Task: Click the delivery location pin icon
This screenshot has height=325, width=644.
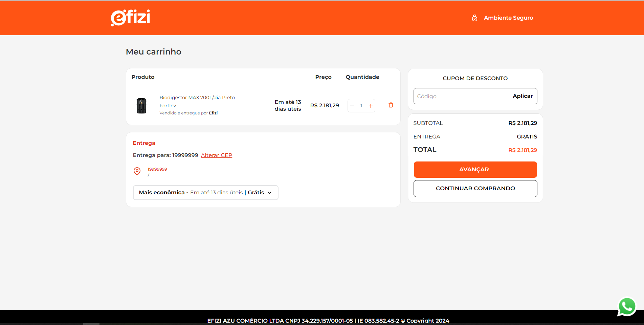Action: pos(137,171)
